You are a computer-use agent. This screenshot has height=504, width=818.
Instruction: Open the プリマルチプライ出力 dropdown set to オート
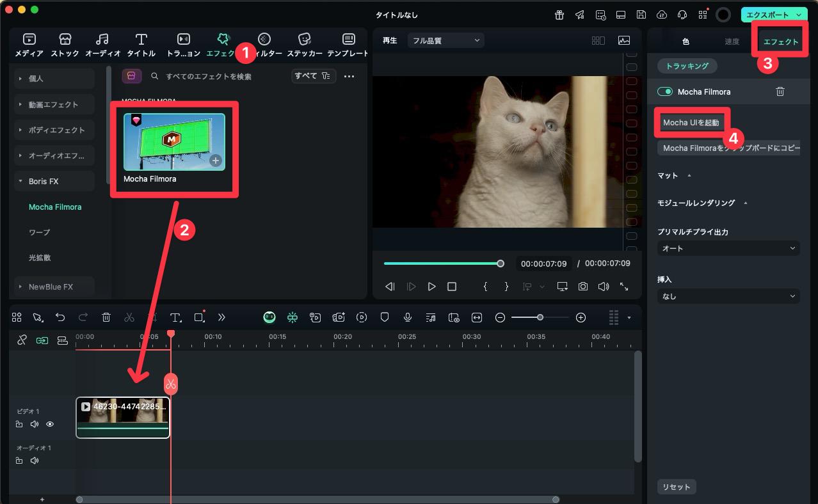pyautogui.click(x=728, y=248)
